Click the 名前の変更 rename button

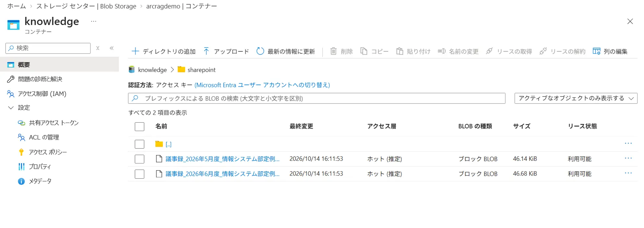[x=458, y=51]
